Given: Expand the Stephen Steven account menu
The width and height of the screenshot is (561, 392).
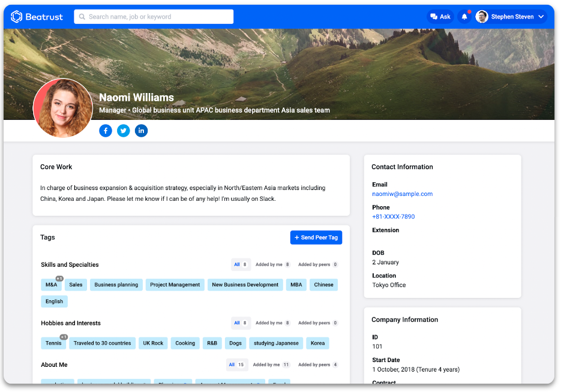Looking at the screenshot, I should click(541, 17).
